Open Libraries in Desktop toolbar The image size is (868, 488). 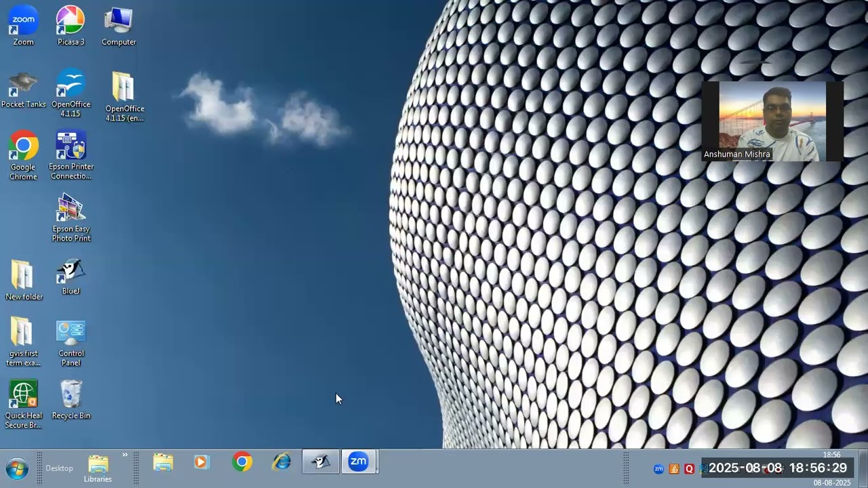98,469
